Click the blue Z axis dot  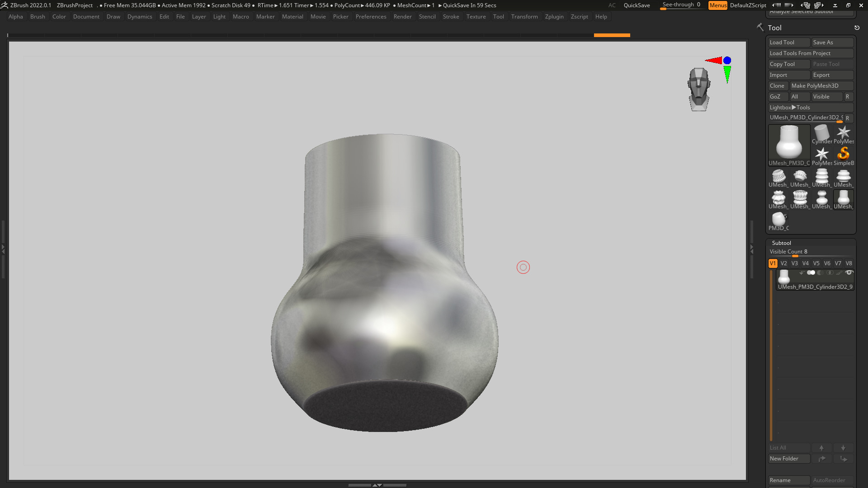point(727,60)
